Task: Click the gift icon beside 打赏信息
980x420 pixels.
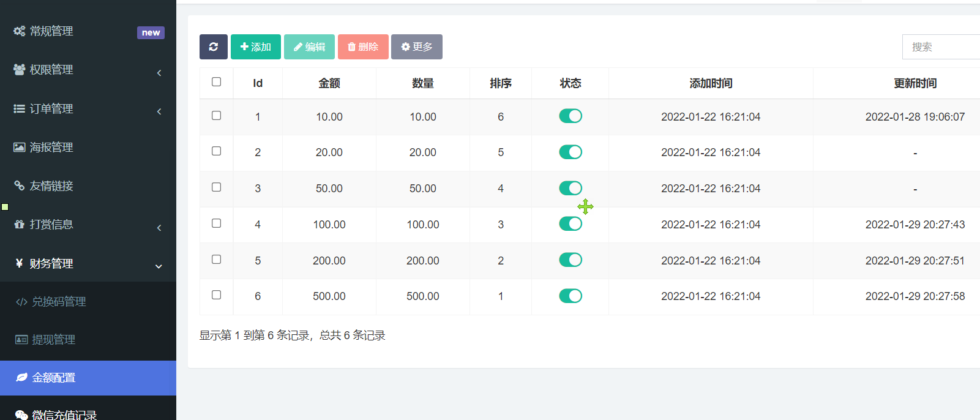Action: [x=20, y=224]
